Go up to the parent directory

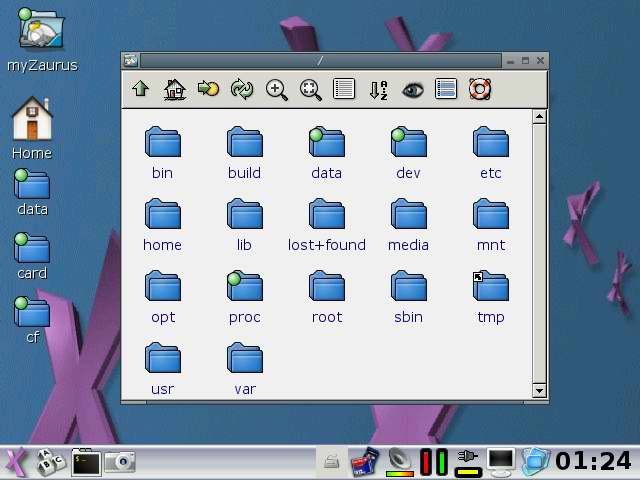[x=140, y=89]
